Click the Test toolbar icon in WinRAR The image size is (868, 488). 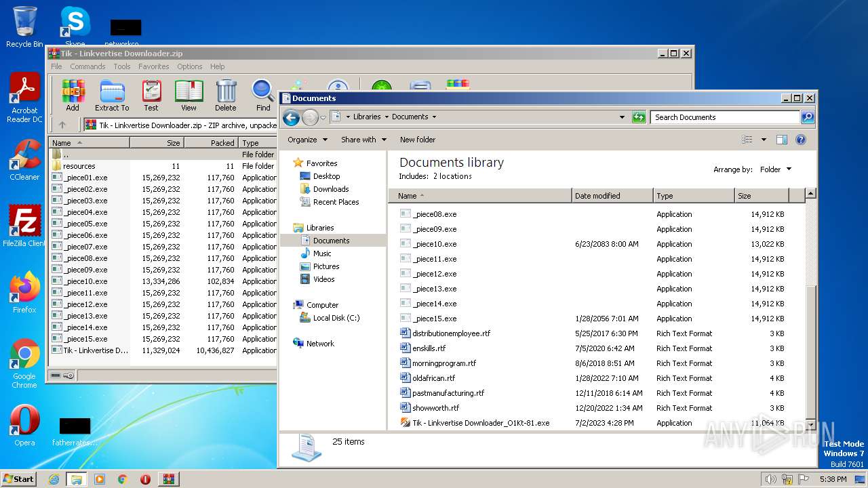pyautogui.click(x=151, y=95)
